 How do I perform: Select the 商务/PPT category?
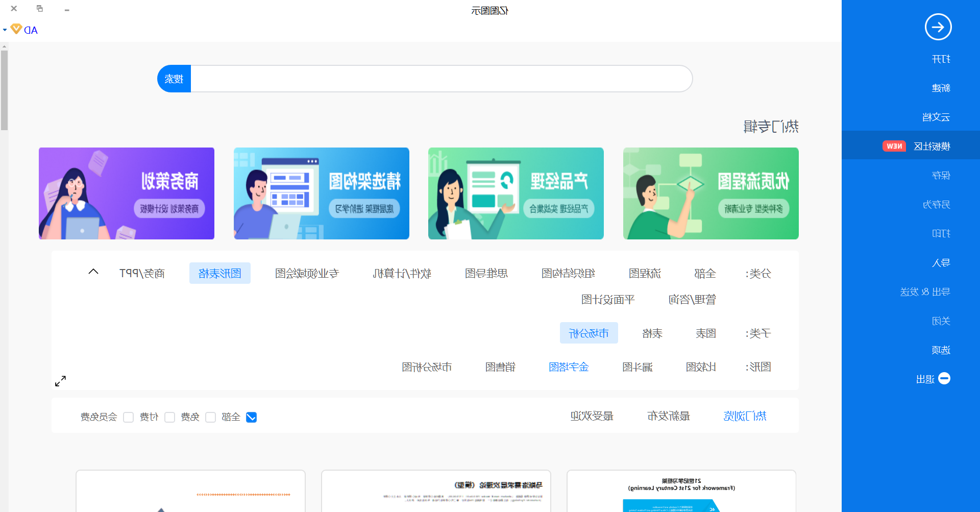(142, 274)
